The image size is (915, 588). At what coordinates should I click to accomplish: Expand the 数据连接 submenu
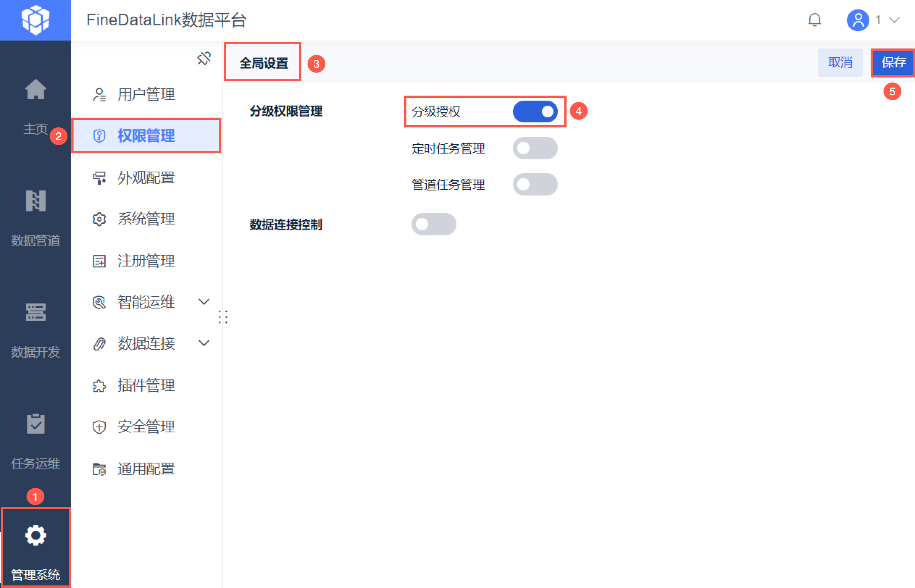(204, 343)
